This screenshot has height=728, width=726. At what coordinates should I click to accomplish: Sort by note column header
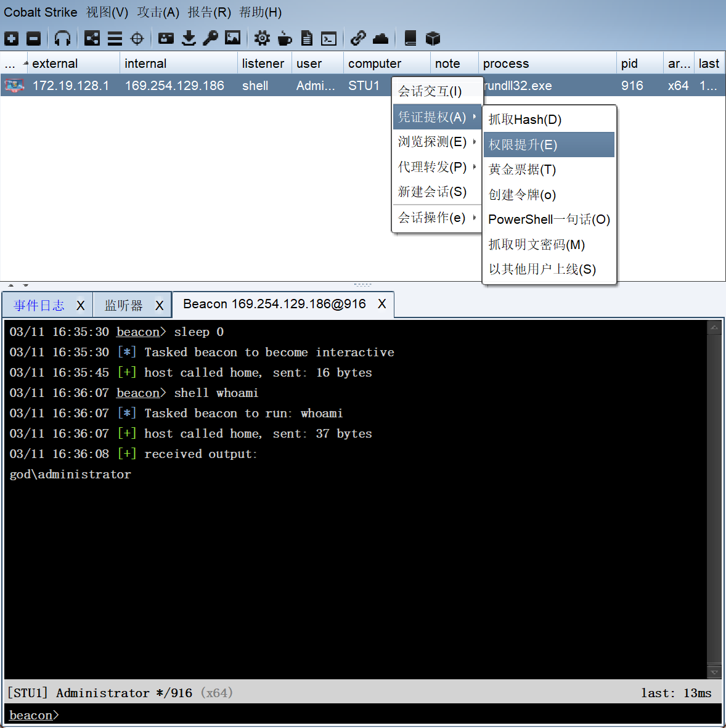[454, 63]
